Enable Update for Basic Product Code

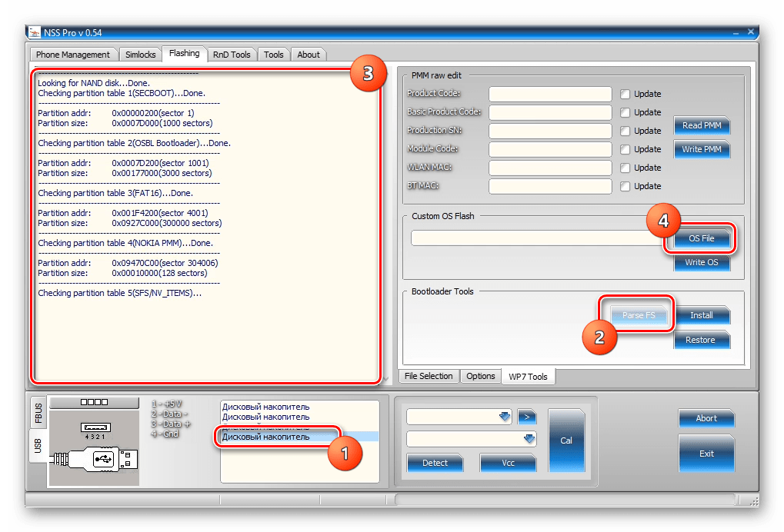click(x=625, y=112)
